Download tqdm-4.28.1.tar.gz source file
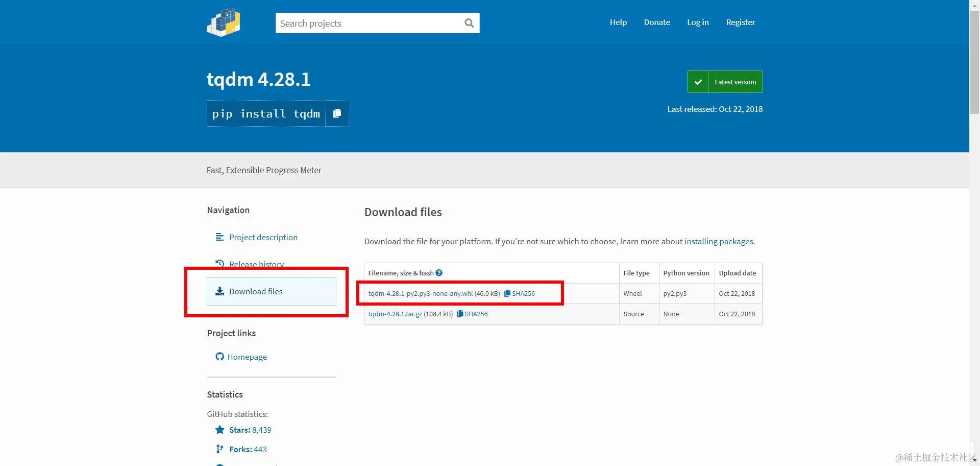This screenshot has height=466, width=980. [395, 314]
